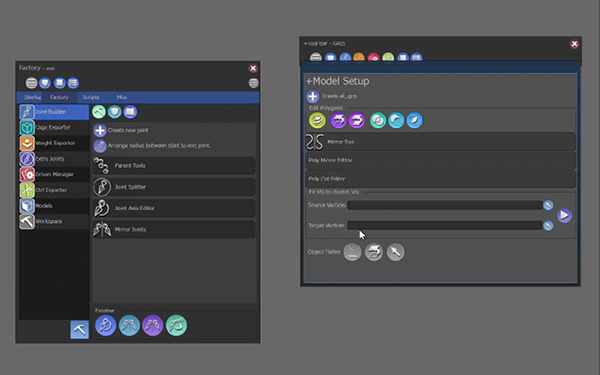Select the blue grid layout icon in Tool Bar window
The height and width of the screenshot is (375, 600).
click(x=417, y=57)
